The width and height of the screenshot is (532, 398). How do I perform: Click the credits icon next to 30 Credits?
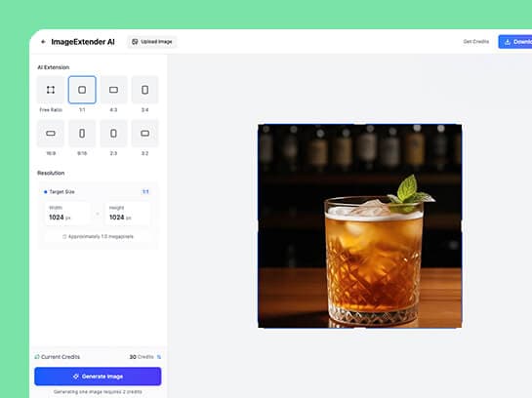point(159,357)
